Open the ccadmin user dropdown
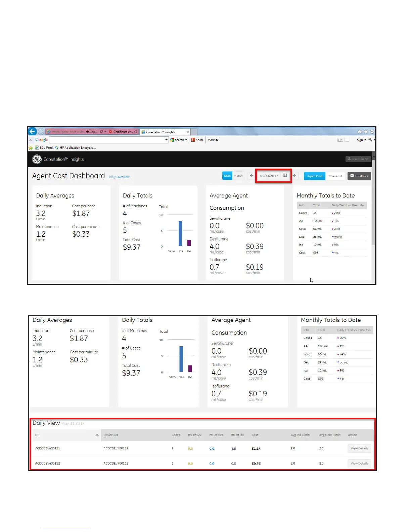Screen dimensions: 411x532 358,159
